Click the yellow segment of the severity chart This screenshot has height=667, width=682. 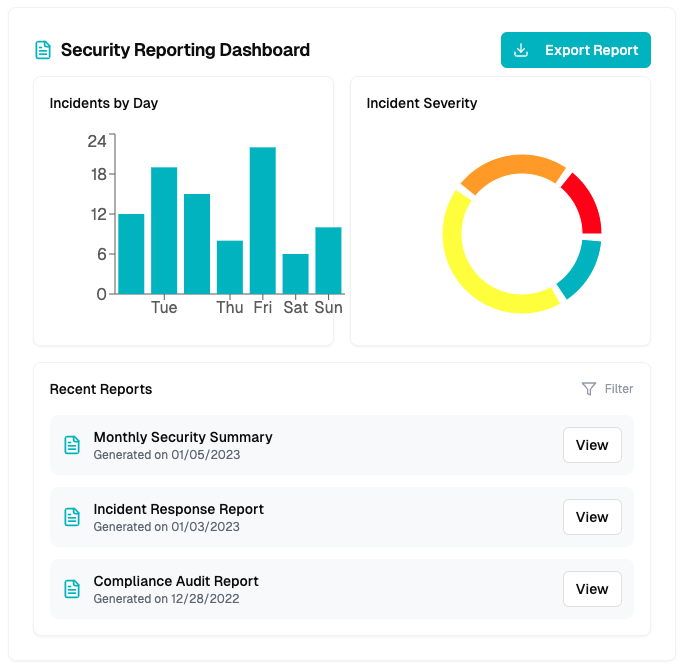(475, 271)
